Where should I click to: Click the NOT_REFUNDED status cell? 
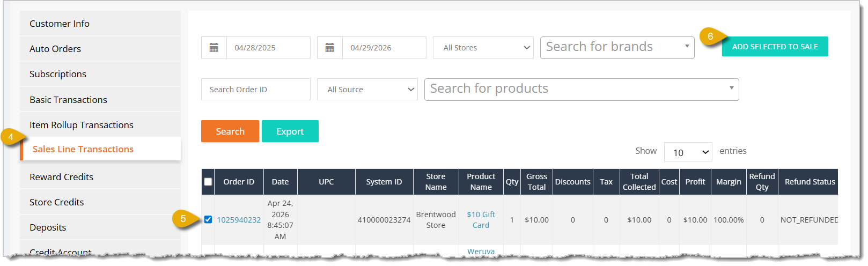(808, 220)
